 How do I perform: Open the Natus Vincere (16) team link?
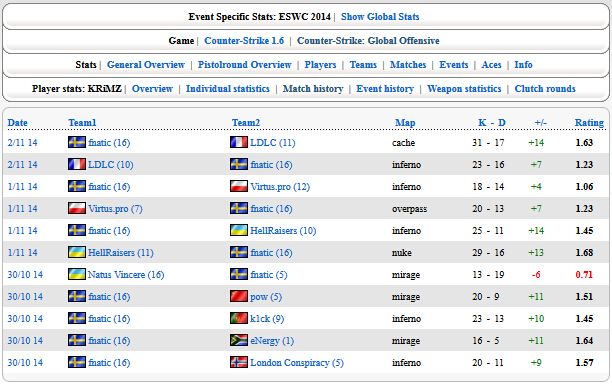126,274
